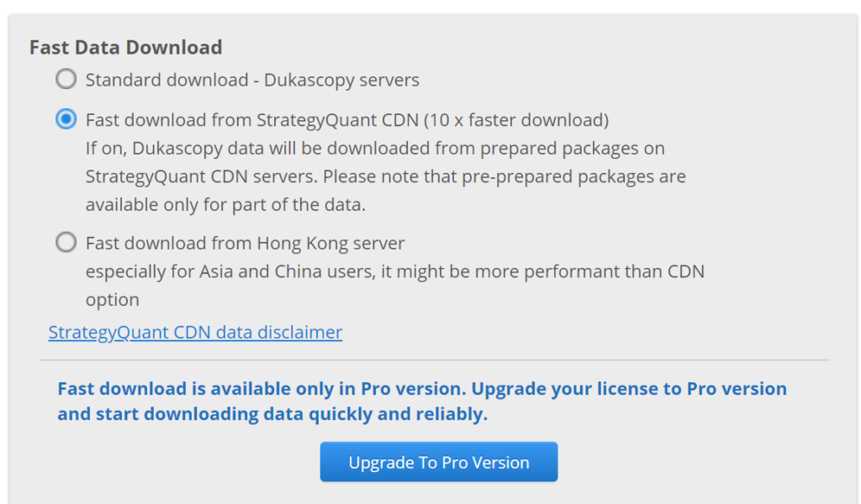Image resolution: width=861 pixels, height=504 pixels.
Task: Click the 'Fast download from Hong Kong server' label
Action: click(x=245, y=244)
